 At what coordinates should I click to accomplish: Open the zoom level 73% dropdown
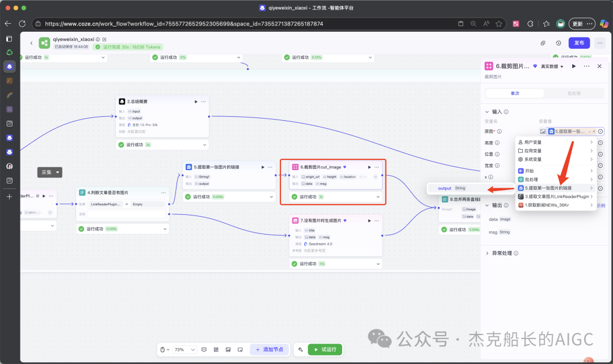pos(185,350)
